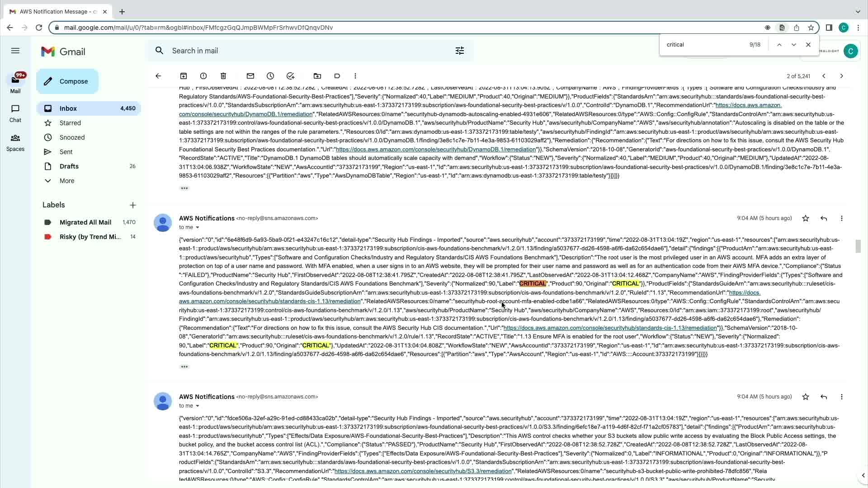Click the Search in mail field
This screenshot has width=868, height=488.
pos(307,51)
